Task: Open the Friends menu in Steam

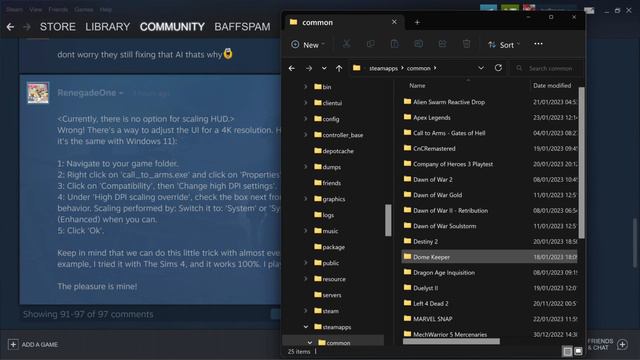Action: [x=58, y=9]
